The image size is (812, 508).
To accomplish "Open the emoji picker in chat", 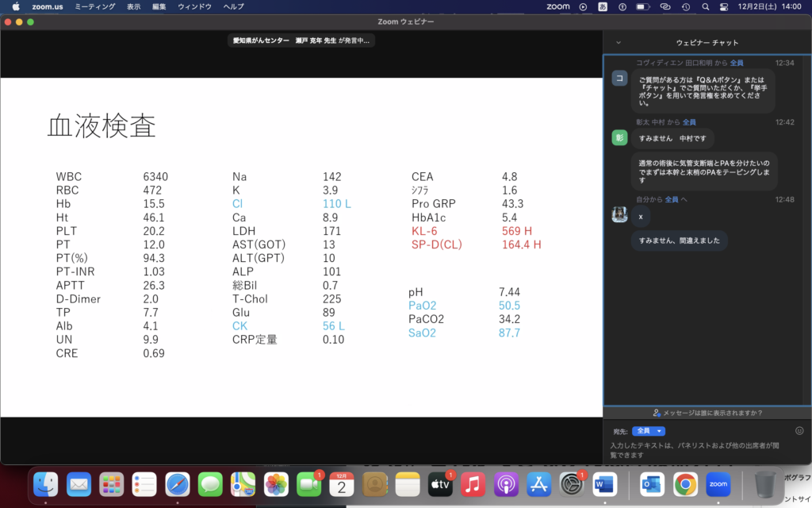I will (x=799, y=431).
